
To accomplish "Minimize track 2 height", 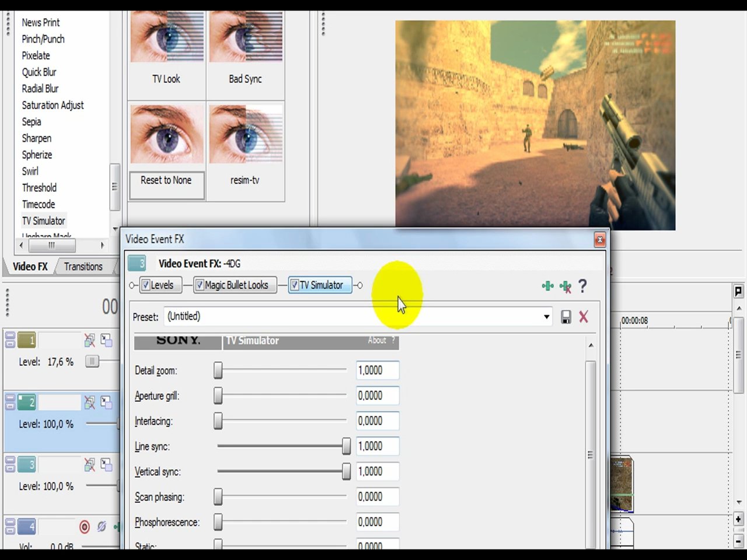I will pyautogui.click(x=10, y=398).
